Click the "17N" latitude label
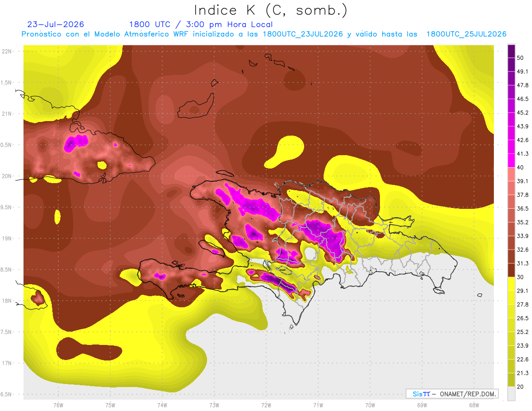This screenshot has height=411, width=532. point(7,363)
